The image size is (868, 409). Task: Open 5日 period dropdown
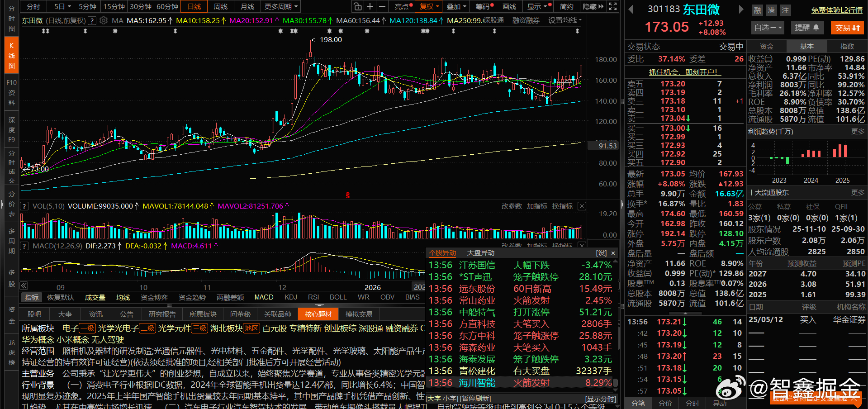(62, 6)
